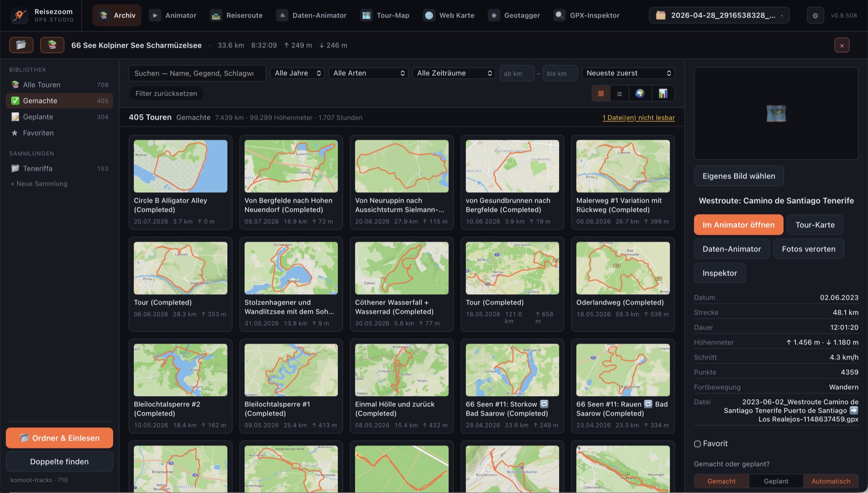Open settings via the gear icon
Viewport: 868px width, 493px height.
coord(815,15)
